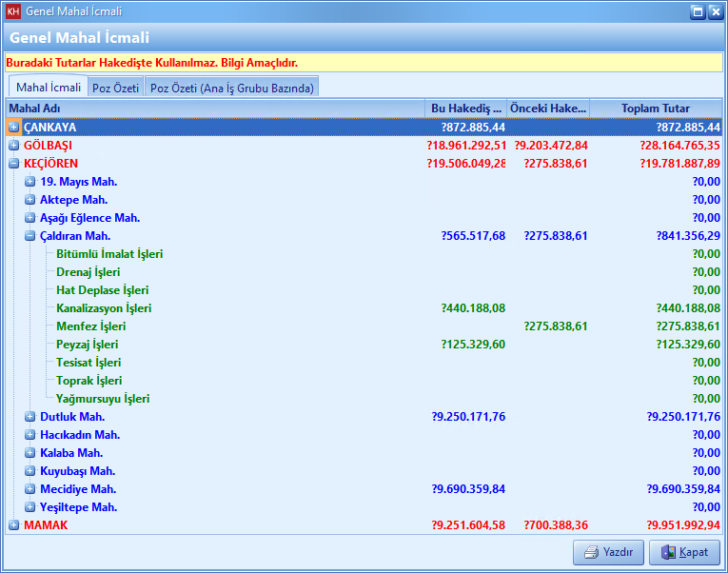728x573 pixels.
Task: Click the Toplam Tutar column header
Action: (x=655, y=109)
